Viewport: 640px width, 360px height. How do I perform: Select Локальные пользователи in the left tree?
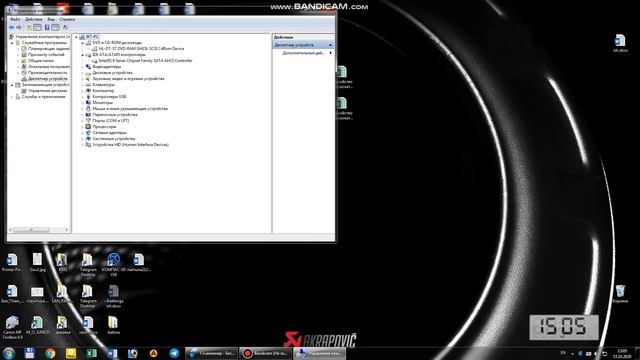[49, 67]
